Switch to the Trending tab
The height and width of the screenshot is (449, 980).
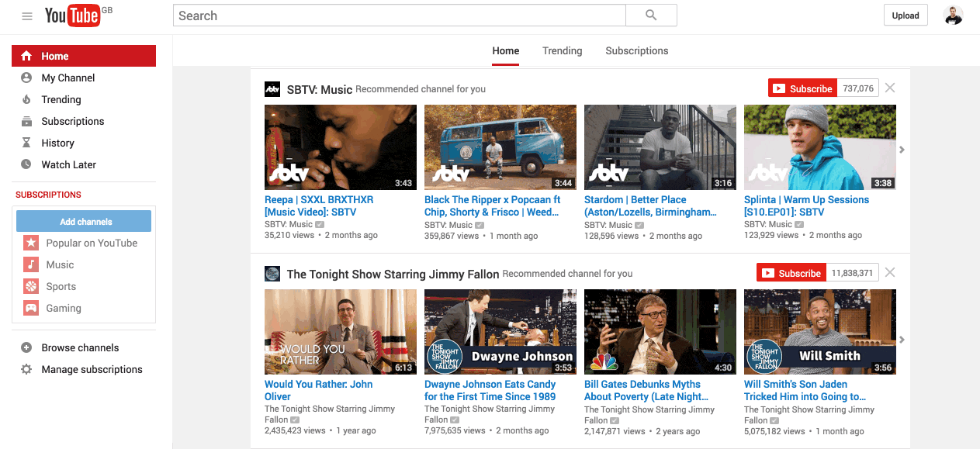(563, 50)
